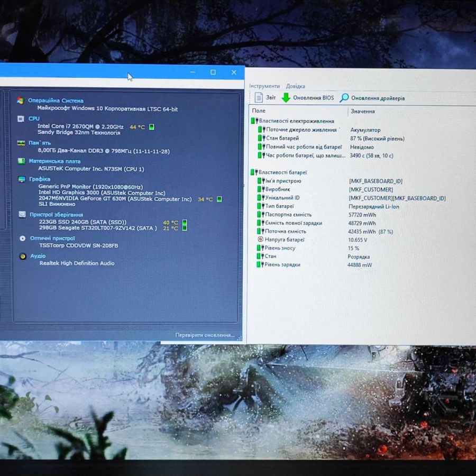Viewport: 476px width, 476px height.
Task: Click the text TSSTcorp CDDVDW SN-208FB
Action: (x=78, y=245)
